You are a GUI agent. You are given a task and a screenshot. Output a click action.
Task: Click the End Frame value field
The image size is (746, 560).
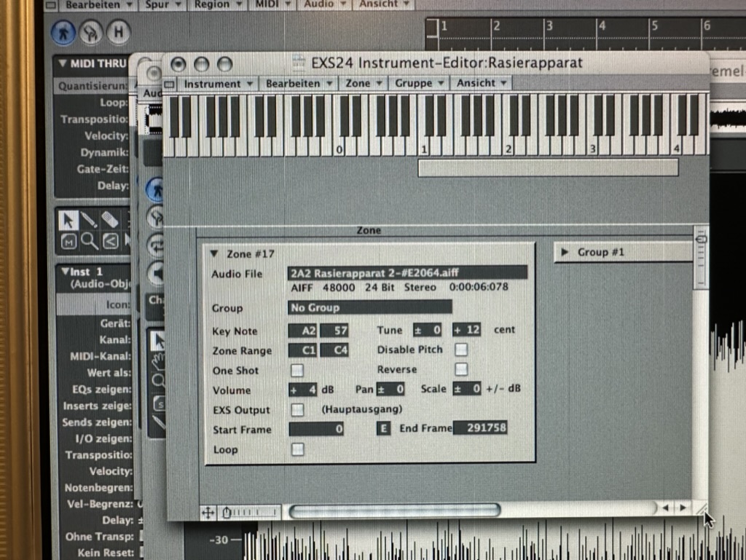click(x=480, y=428)
